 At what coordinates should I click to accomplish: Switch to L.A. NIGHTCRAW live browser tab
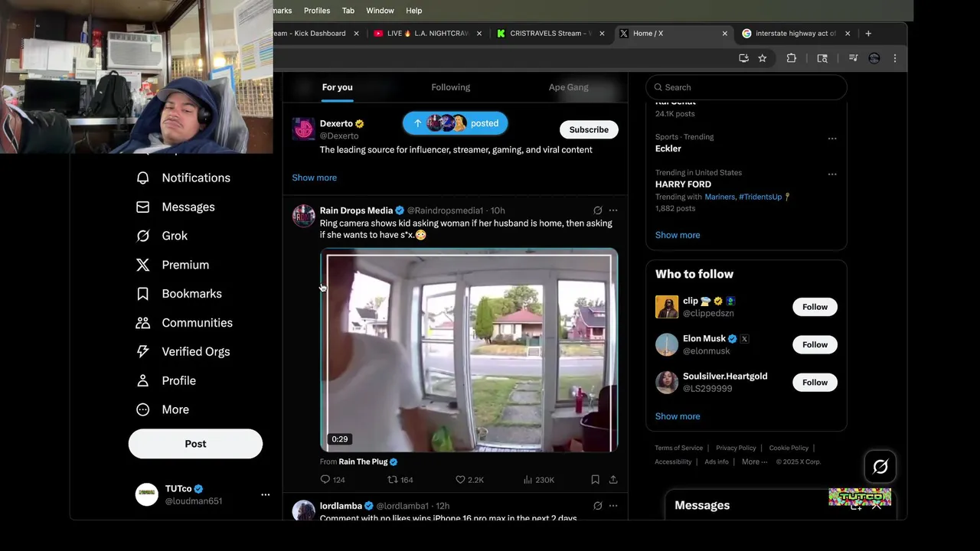click(x=427, y=34)
